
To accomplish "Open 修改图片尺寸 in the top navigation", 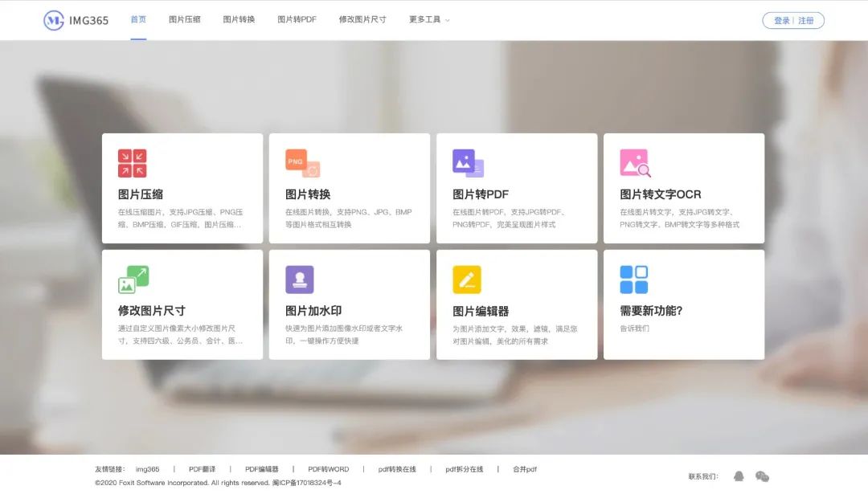I will click(362, 19).
